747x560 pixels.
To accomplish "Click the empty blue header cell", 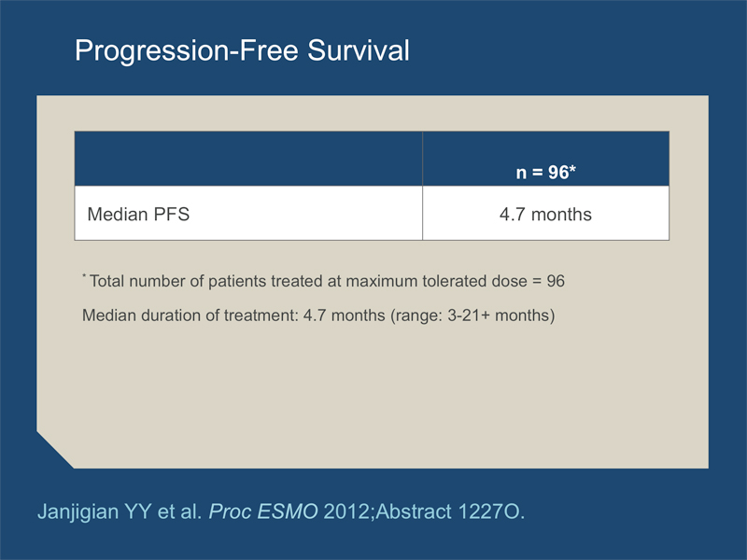I will click(x=248, y=159).
